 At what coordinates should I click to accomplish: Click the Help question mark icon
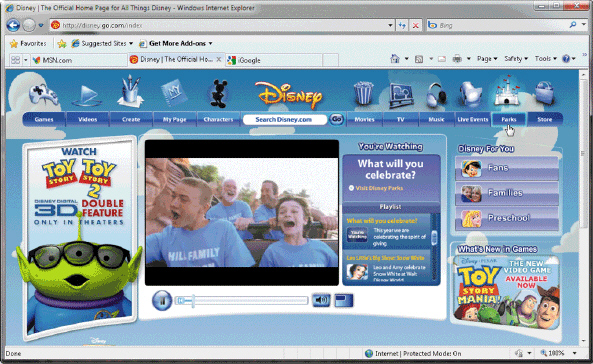pos(566,59)
